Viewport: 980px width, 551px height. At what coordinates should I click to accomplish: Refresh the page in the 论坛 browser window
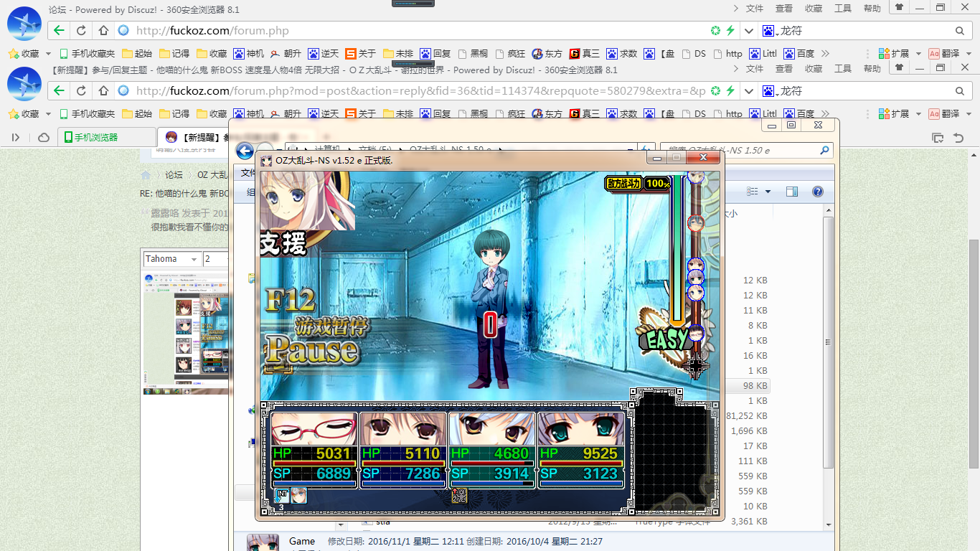tap(81, 31)
